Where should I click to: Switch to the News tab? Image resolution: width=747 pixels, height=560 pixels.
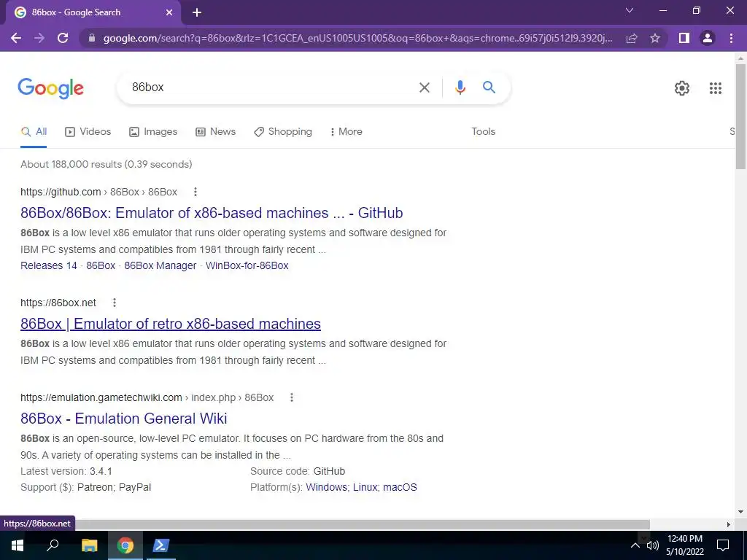pos(215,132)
